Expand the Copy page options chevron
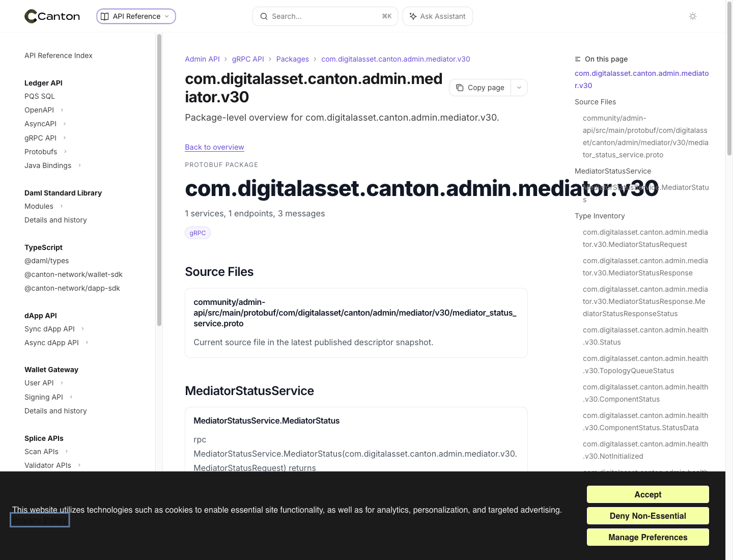Viewport: 733px width, 560px height. click(519, 88)
